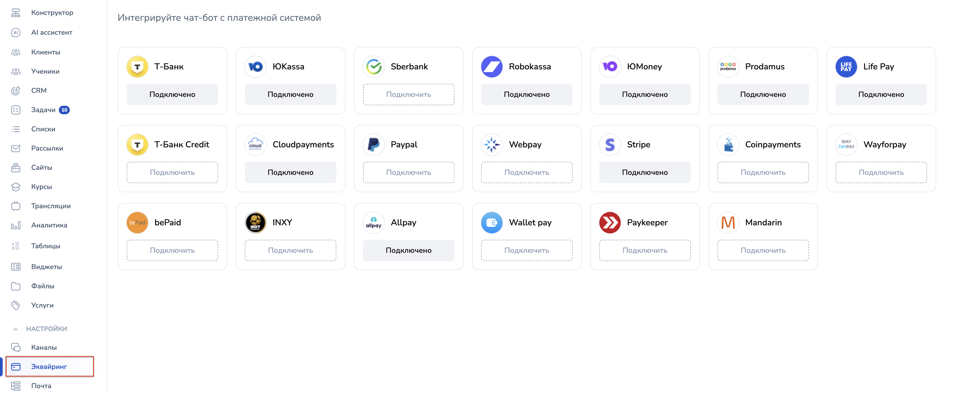Click the Sberbank green checkmark logo
The height and width of the screenshot is (393, 980).
[x=374, y=67]
